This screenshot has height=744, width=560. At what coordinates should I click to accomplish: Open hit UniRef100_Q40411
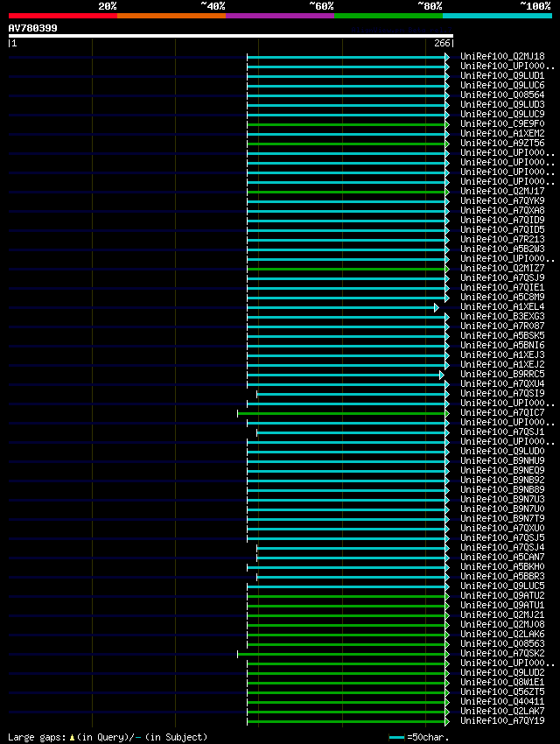click(x=502, y=701)
